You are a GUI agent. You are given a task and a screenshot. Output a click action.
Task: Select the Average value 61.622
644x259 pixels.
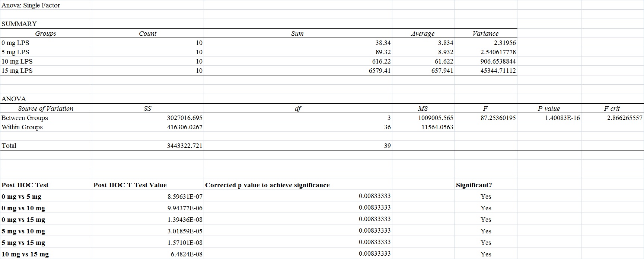point(442,61)
